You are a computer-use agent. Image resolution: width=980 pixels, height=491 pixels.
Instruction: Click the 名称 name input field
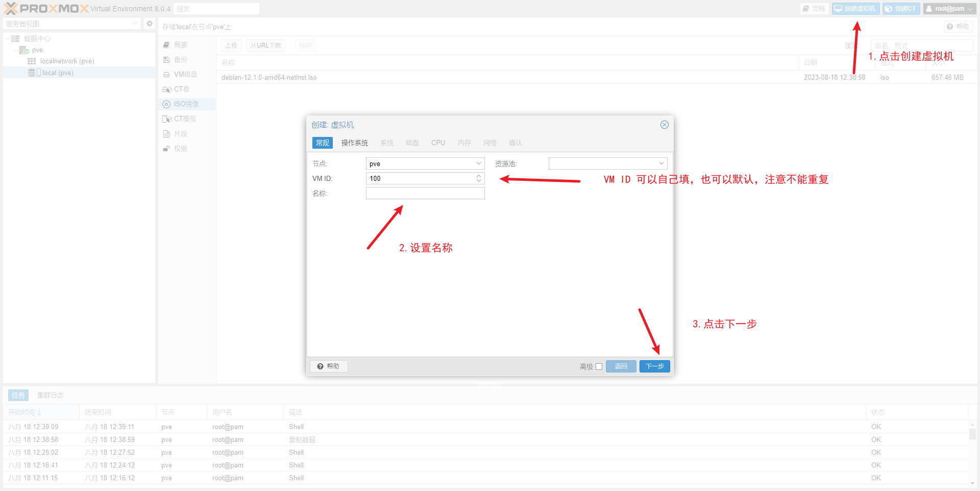click(425, 194)
